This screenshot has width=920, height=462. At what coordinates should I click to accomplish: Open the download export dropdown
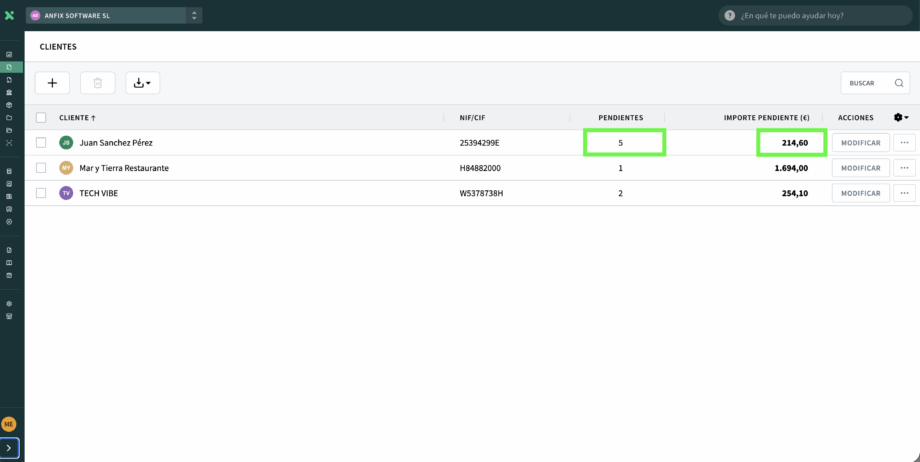(x=142, y=83)
